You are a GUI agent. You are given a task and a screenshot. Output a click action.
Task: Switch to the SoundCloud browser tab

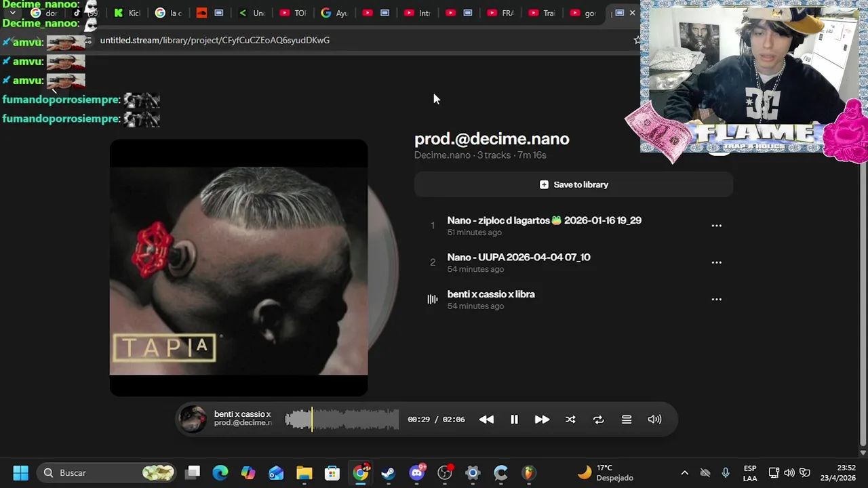click(x=210, y=13)
